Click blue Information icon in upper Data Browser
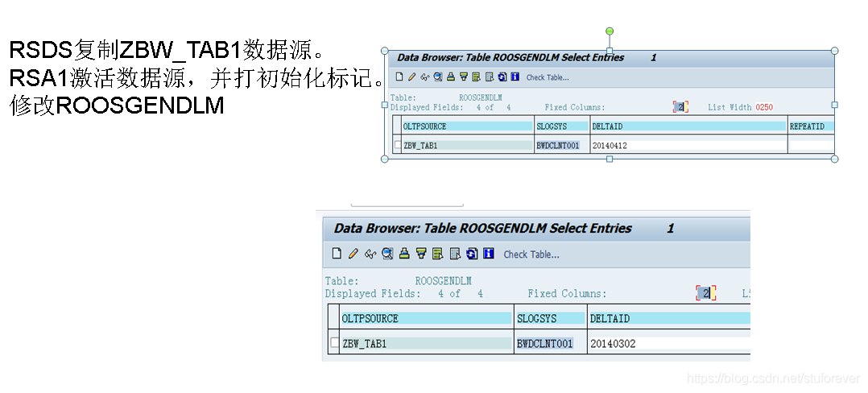This screenshot has width=868, height=393. 515,77
